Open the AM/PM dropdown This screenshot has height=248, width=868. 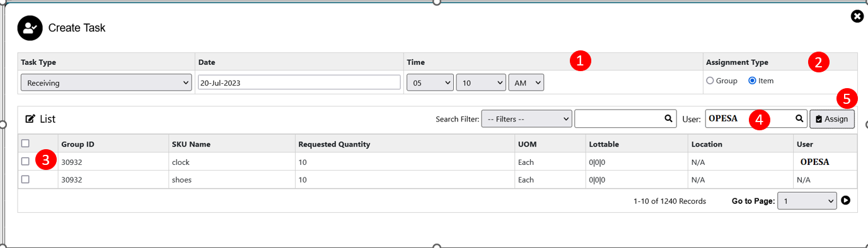tap(526, 82)
